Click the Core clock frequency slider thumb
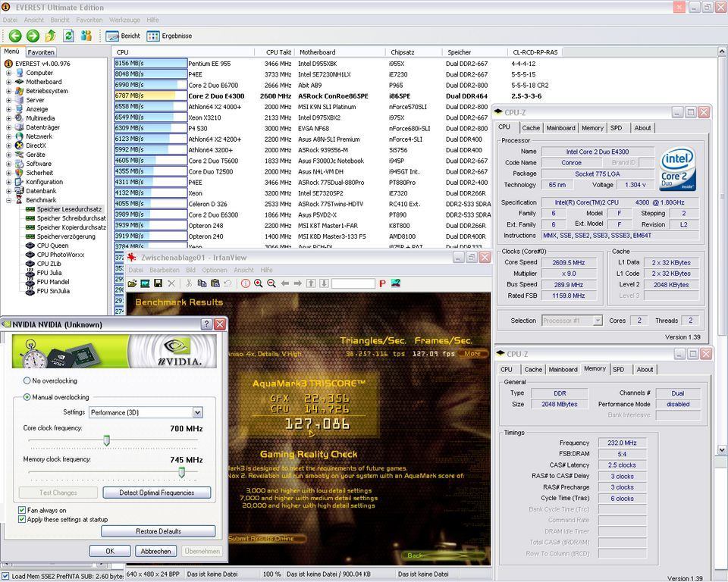728x582 pixels. tap(106, 440)
